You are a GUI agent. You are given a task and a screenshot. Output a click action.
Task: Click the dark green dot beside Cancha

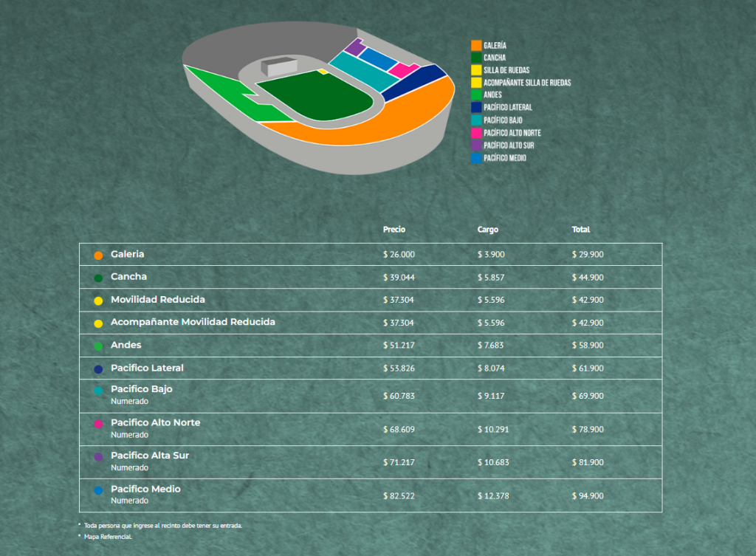[x=98, y=278]
